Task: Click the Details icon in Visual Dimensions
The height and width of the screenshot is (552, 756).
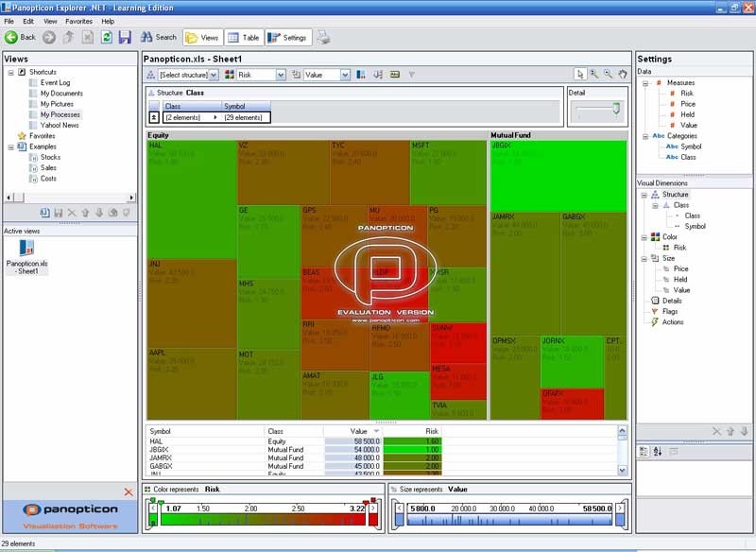Action: 655,301
